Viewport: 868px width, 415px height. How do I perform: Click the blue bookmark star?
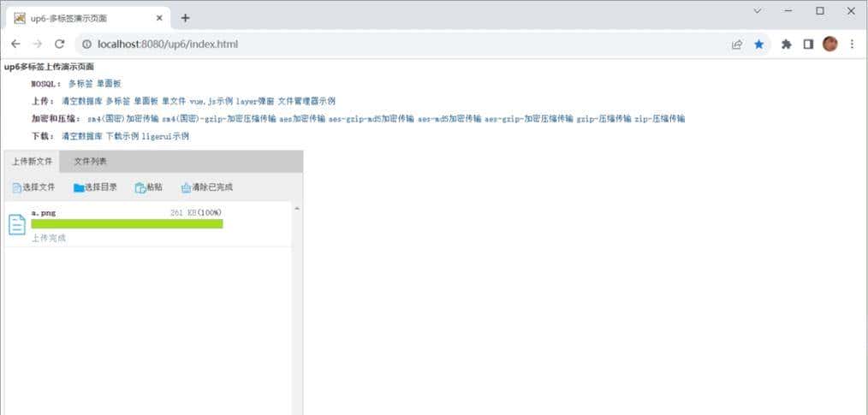(x=759, y=44)
